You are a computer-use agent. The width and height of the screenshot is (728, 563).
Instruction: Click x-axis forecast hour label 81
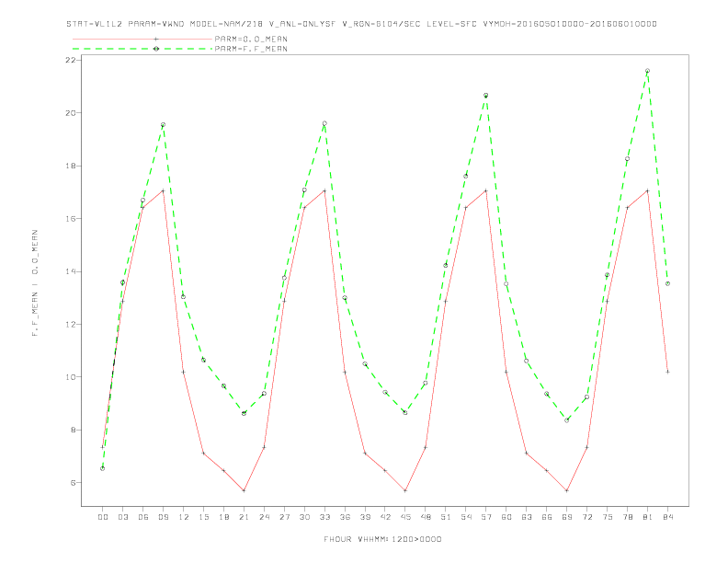point(648,517)
